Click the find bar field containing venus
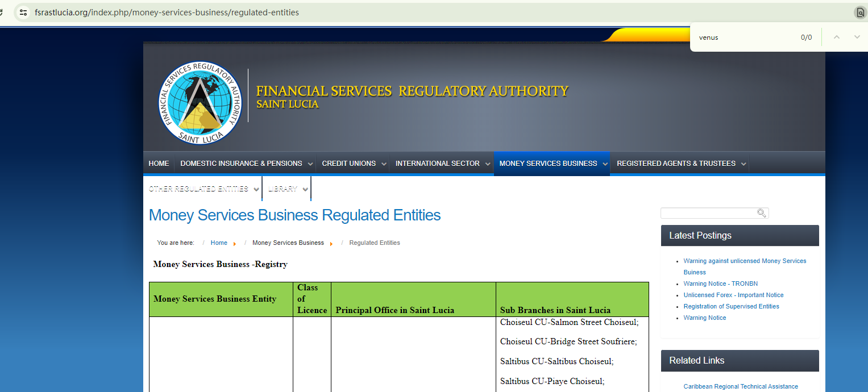868x392 pixels. tap(745, 37)
